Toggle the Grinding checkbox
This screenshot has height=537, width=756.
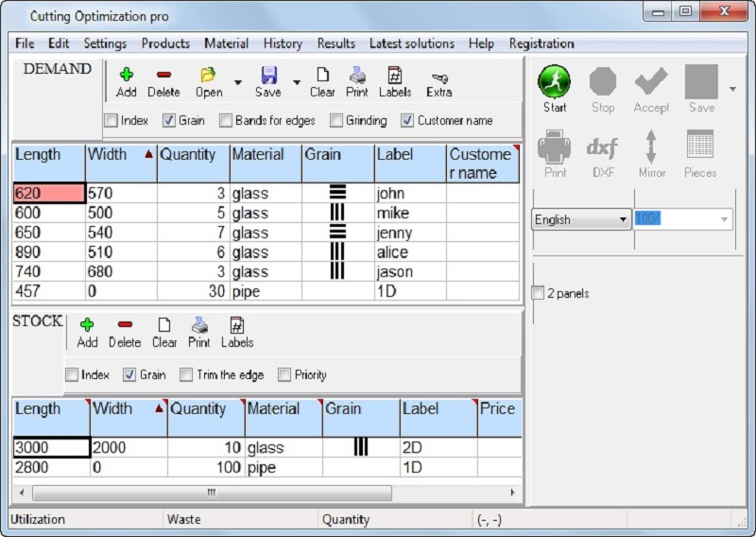click(336, 120)
